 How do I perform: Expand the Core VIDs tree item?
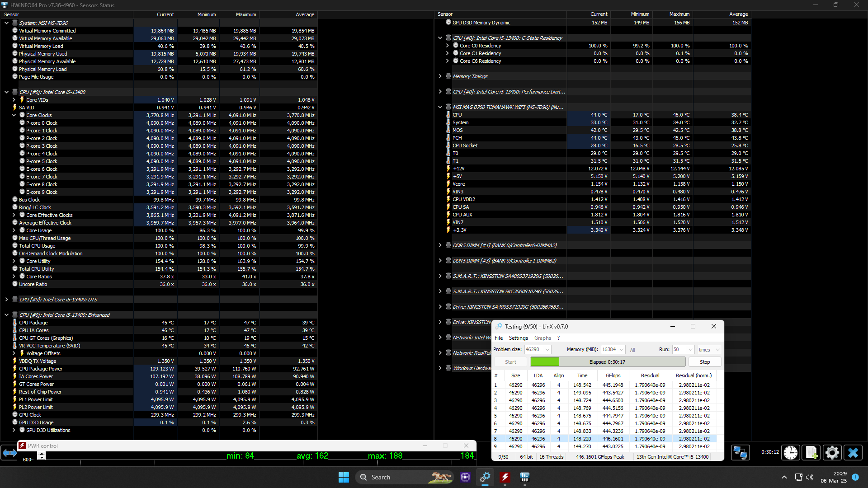pos(14,100)
